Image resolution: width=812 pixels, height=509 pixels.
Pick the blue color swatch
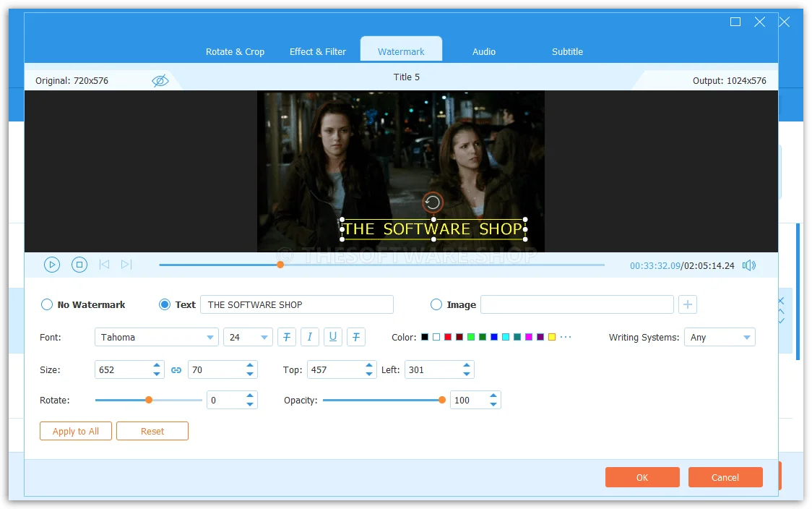[x=494, y=338]
